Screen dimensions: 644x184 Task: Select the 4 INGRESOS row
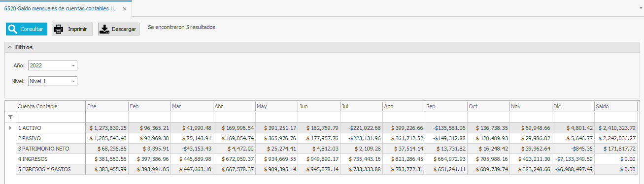(321, 159)
